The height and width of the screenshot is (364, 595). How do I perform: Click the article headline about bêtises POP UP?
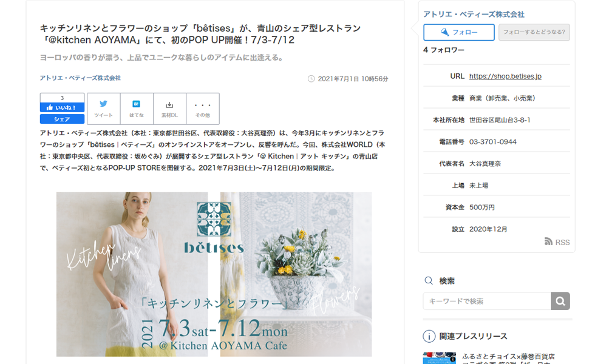[x=200, y=34]
